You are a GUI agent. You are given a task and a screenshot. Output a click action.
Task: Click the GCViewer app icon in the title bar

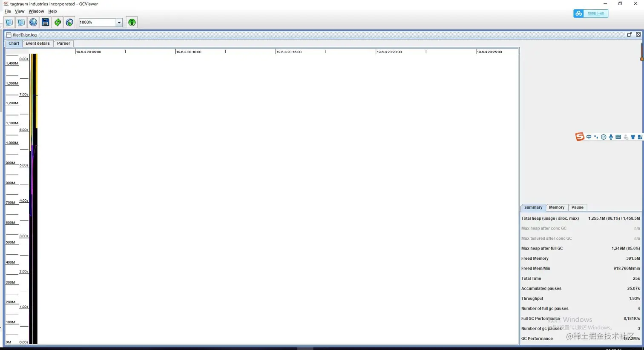[x=6, y=4]
